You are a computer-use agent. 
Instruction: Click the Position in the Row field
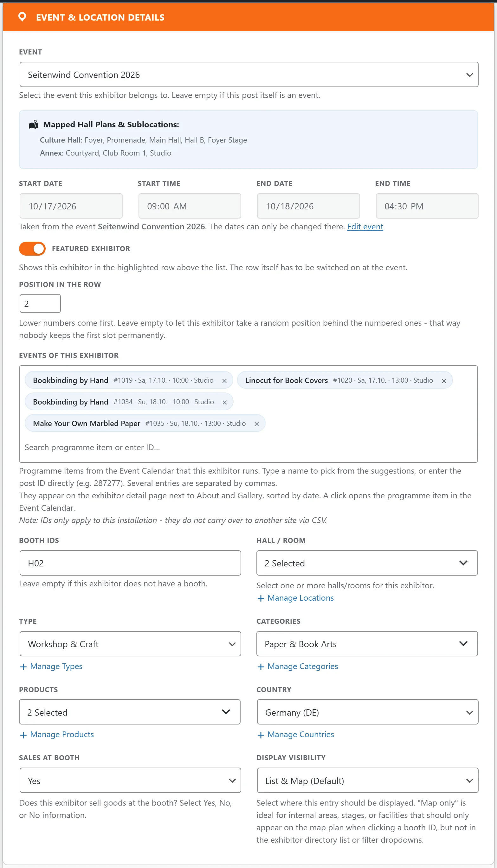coord(40,303)
